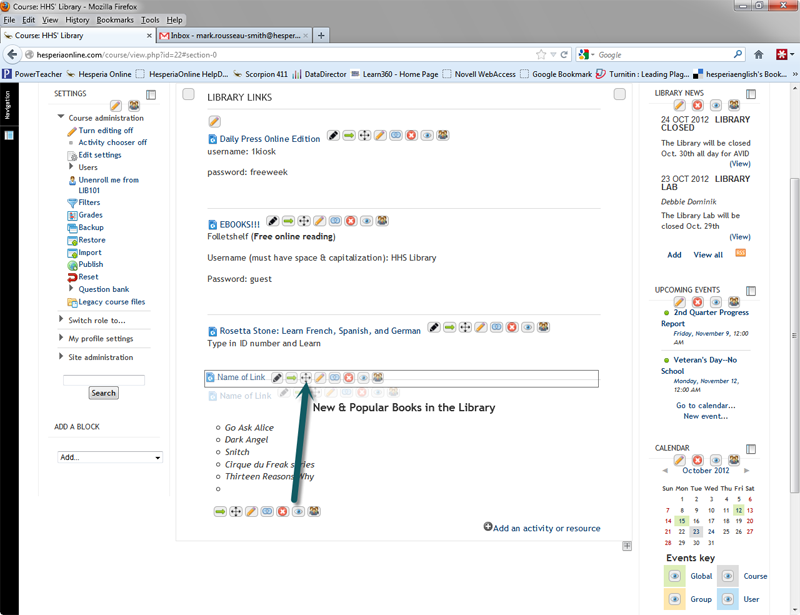Assign roles for the EBOOKS!!! resource
The image size is (800, 615).
tap(382, 221)
